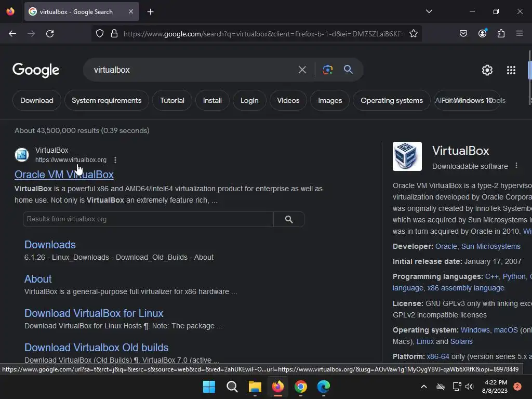The image size is (532, 399).
Task: Open more options for virtualbox.org result
Action: [115, 160]
